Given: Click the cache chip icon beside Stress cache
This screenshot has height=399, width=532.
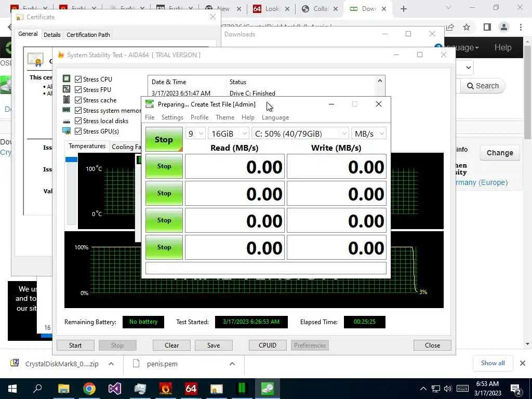Looking at the screenshot, I should click(66, 100).
